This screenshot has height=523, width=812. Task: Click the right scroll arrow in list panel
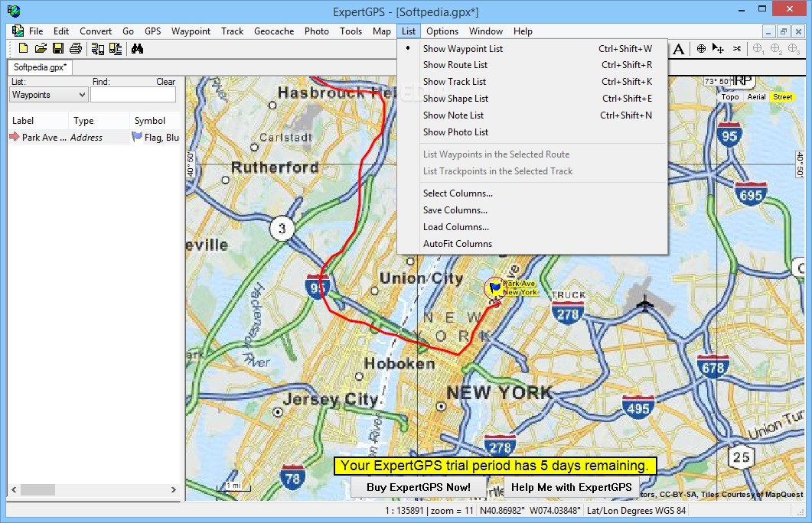click(174, 489)
